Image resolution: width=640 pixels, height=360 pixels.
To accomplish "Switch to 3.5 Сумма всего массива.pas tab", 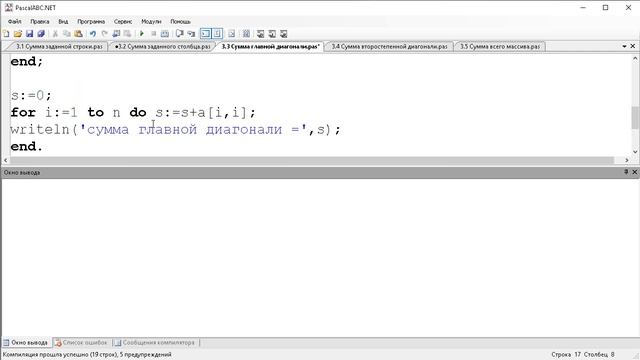I will (500, 47).
